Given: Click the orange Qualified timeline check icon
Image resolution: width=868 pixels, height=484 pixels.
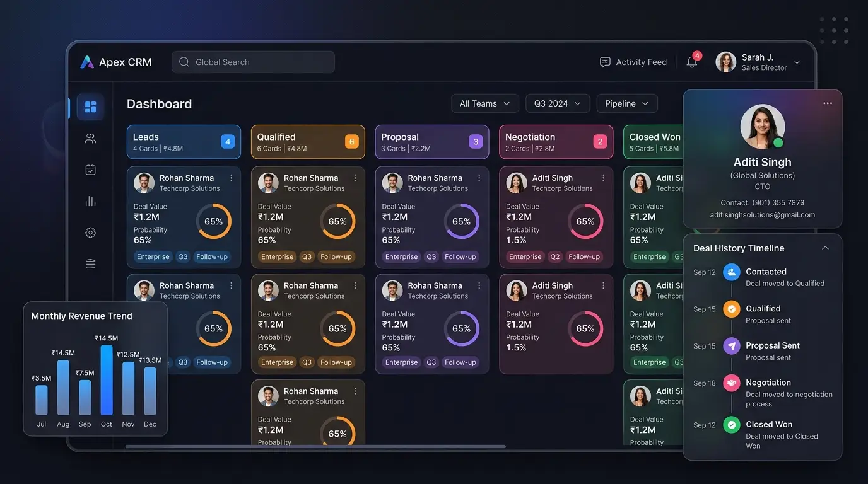Looking at the screenshot, I should pos(732,309).
